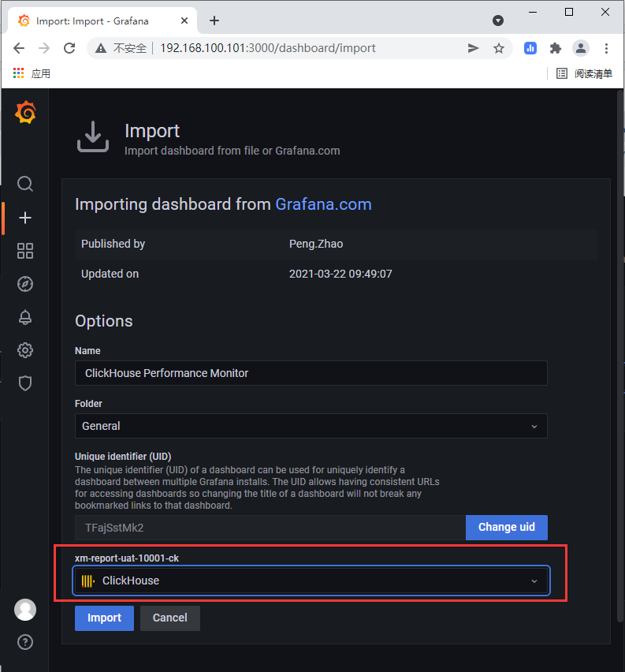This screenshot has width=625, height=672.
Task: Open the blue chart extension icon
Action: [x=530, y=48]
